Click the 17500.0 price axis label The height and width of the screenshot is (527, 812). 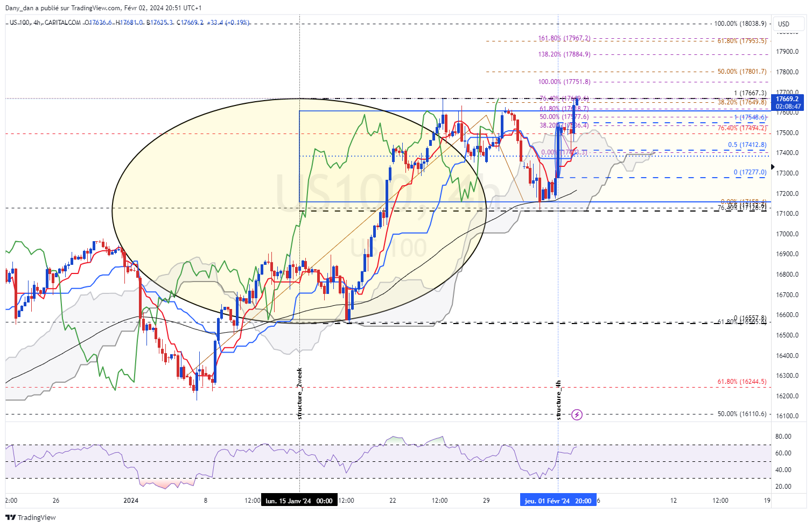tap(787, 133)
